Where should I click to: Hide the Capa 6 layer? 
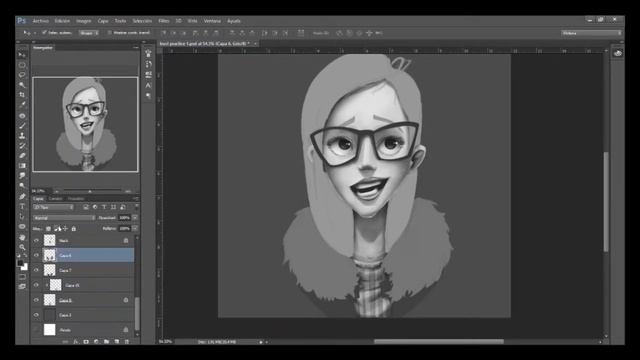(36, 256)
